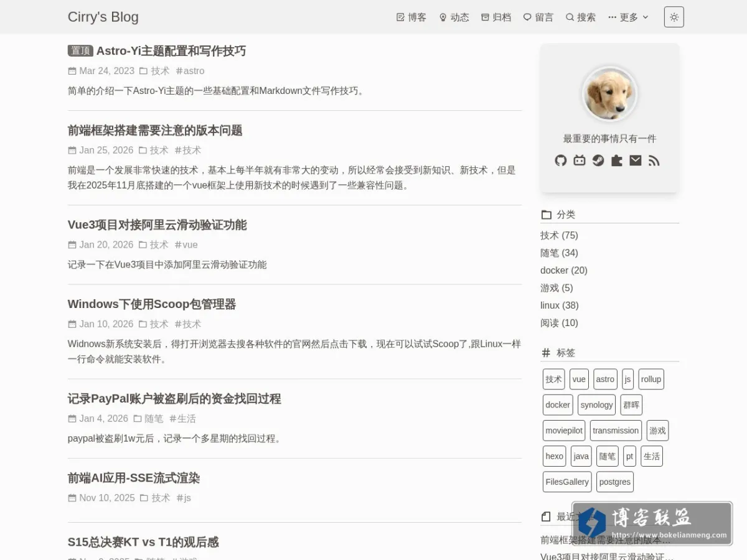Click the 群晖 tag chip
Viewport: 747px width, 560px height.
631,404
